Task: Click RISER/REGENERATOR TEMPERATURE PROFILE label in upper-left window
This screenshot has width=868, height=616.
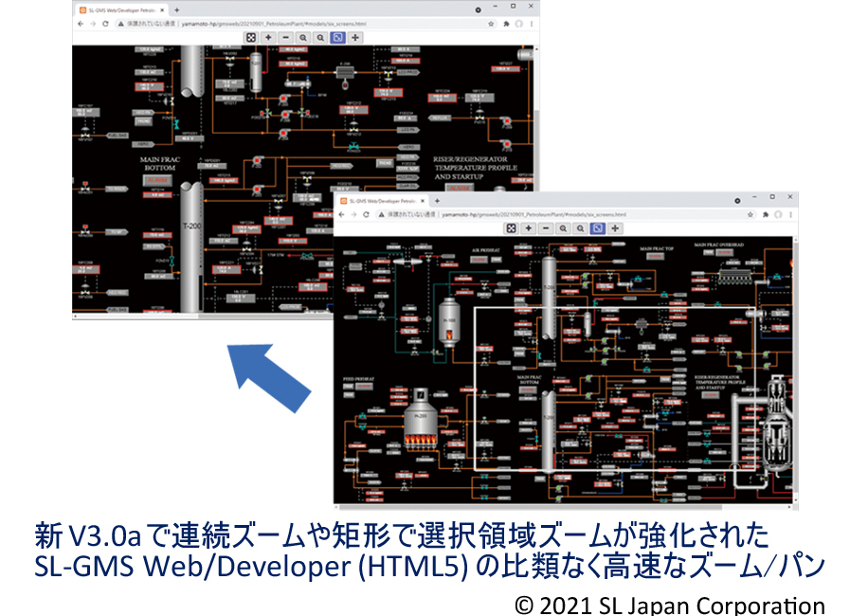Action: pos(476,168)
